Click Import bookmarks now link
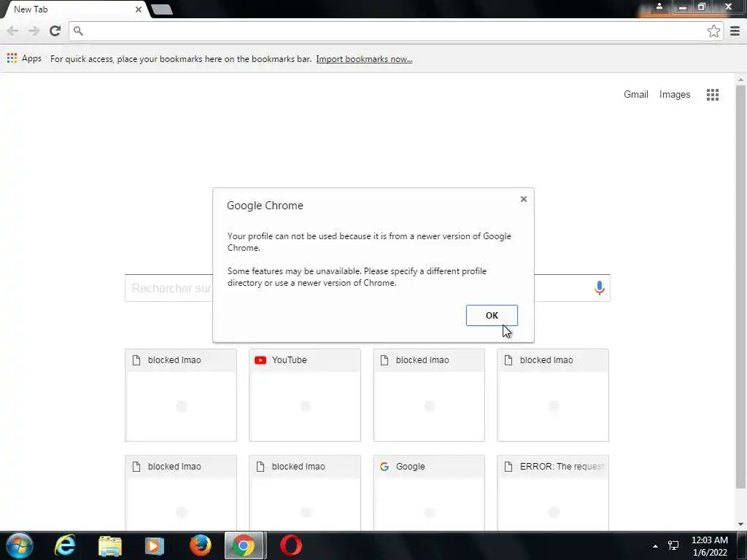The height and width of the screenshot is (560, 747). coord(364,59)
